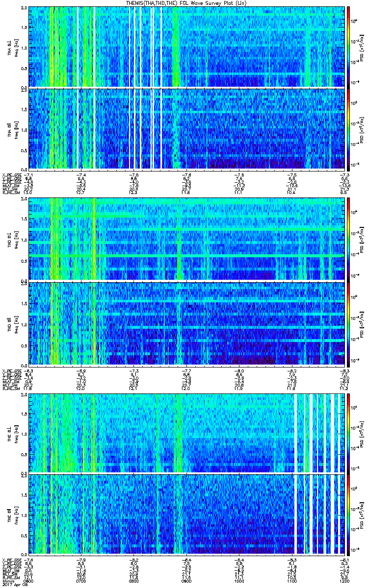Click the 1000 time tick label
The image size is (368, 588).
click(239, 581)
